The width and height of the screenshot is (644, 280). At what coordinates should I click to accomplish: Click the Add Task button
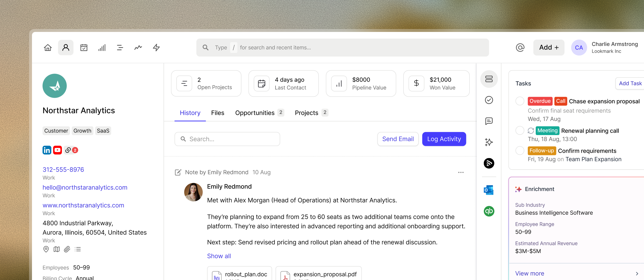pos(630,83)
